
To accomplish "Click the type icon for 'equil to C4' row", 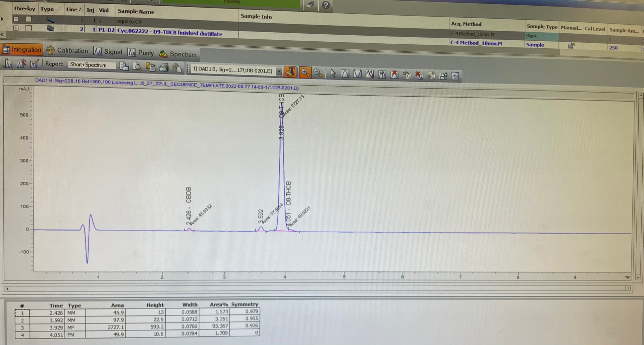I will coord(51,19).
